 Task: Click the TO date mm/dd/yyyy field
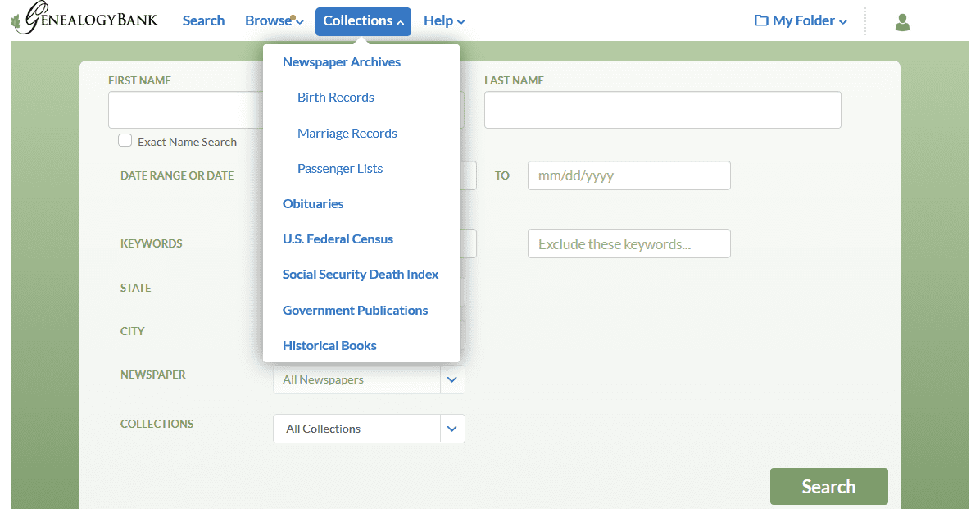pyautogui.click(x=628, y=175)
